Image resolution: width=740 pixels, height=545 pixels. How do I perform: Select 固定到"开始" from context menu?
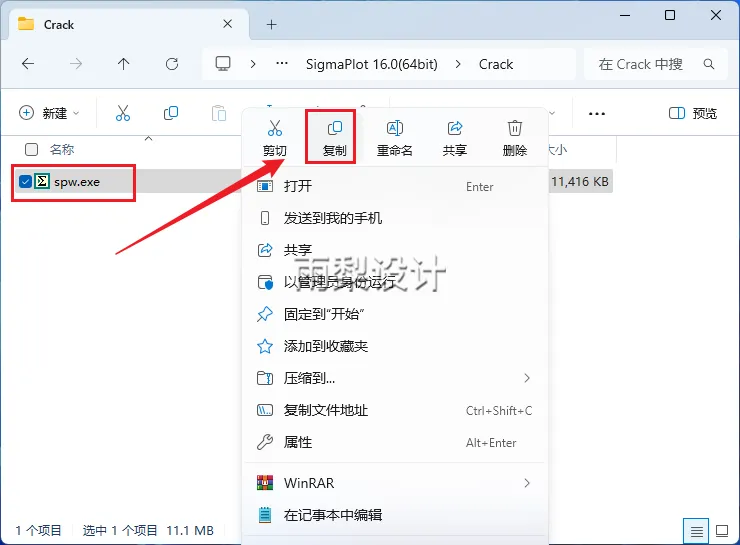pos(395,314)
